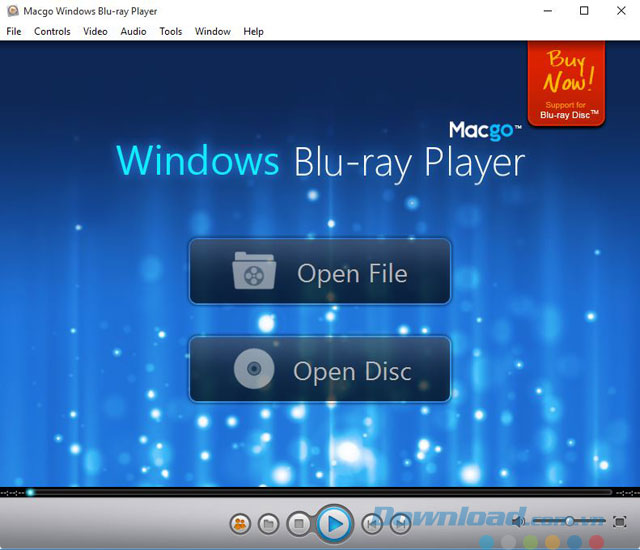
Task: Toggle full screen mode icon
Action: [619, 521]
